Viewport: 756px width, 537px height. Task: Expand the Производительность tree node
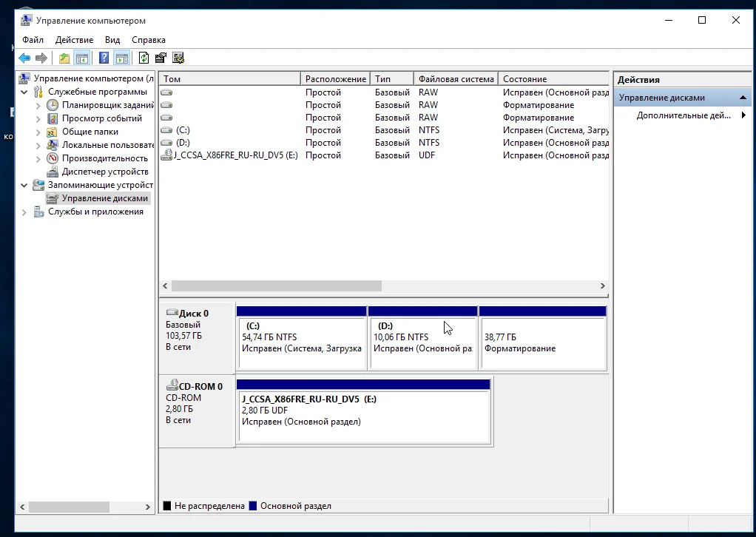(x=38, y=158)
